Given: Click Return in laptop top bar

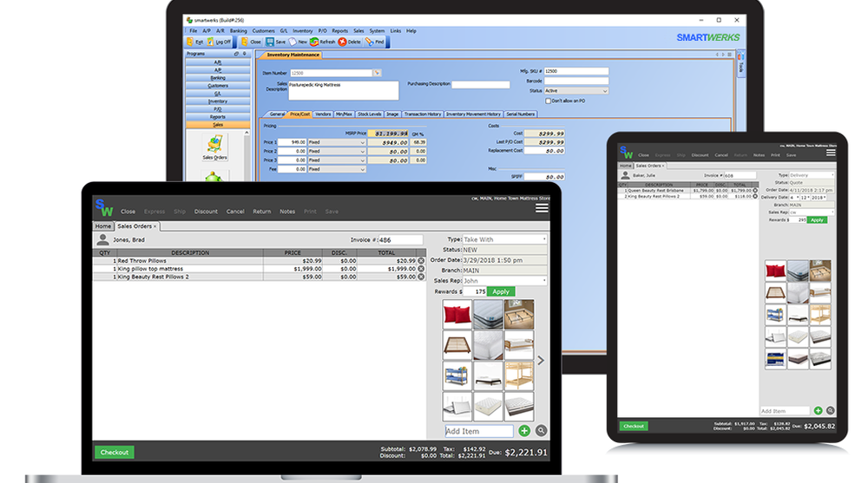Looking at the screenshot, I should (262, 212).
